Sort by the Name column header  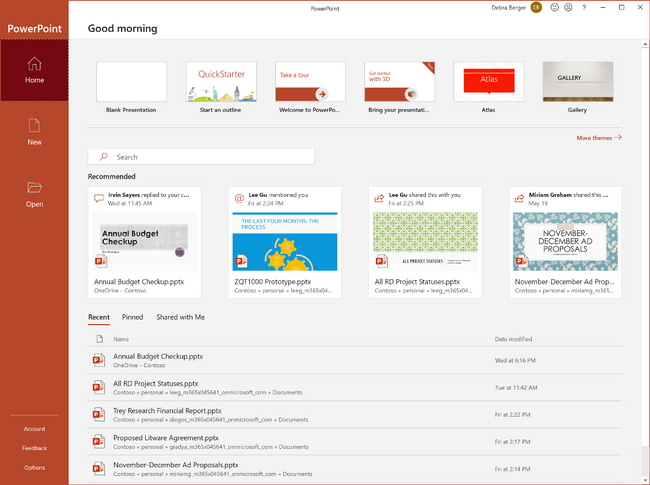[x=121, y=339]
